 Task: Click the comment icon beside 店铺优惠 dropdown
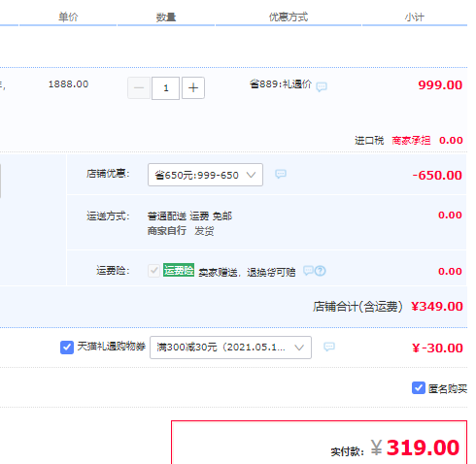pyautogui.click(x=281, y=174)
